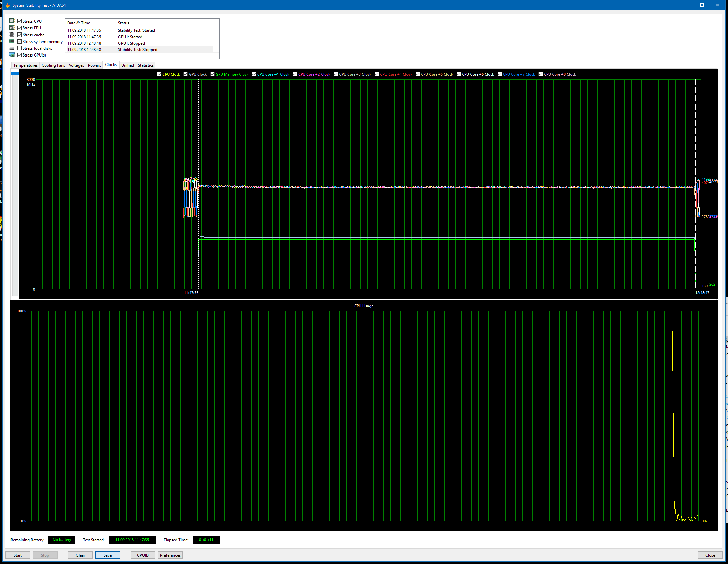Uncheck Stress system memory
Viewport: 728px width, 564px height.
pos(20,42)
